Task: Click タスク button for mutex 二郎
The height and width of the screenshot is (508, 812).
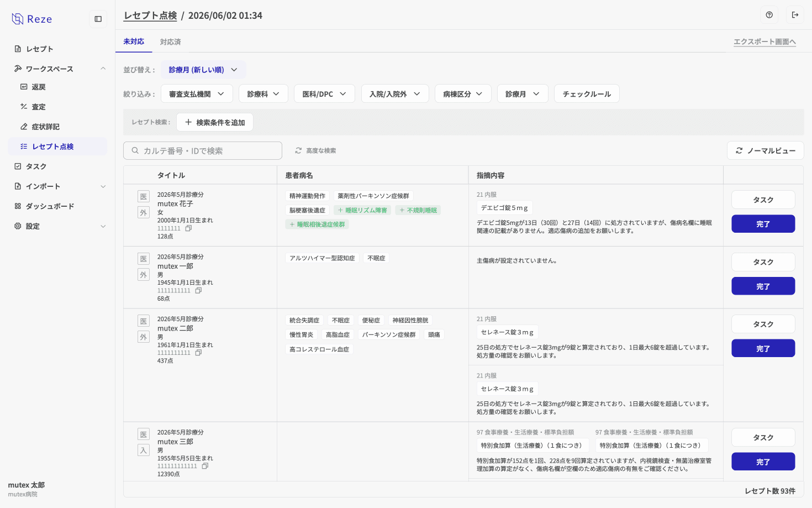Action: (x=763, y=324)
